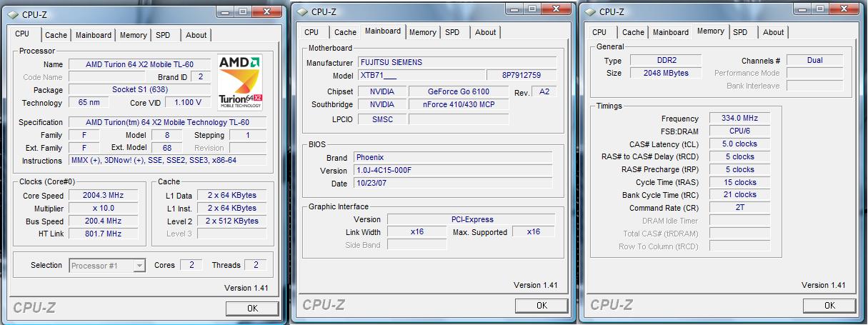This screenshot has width=868, height=325.
Task: Select SPD tab in second window
Action: click(452, 32)
